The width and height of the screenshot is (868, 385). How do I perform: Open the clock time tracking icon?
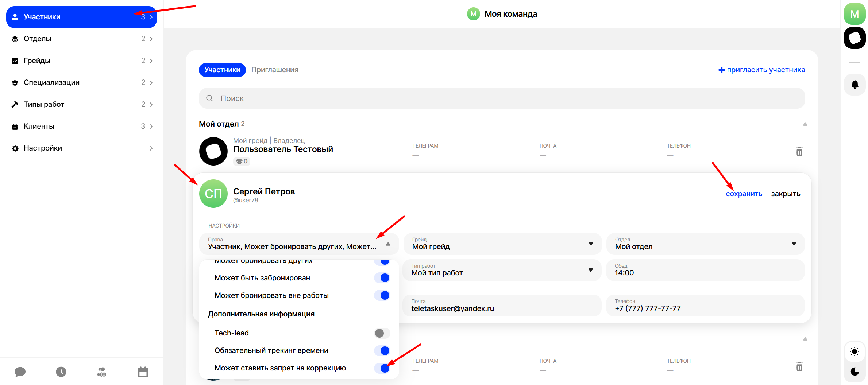point(61,372)
